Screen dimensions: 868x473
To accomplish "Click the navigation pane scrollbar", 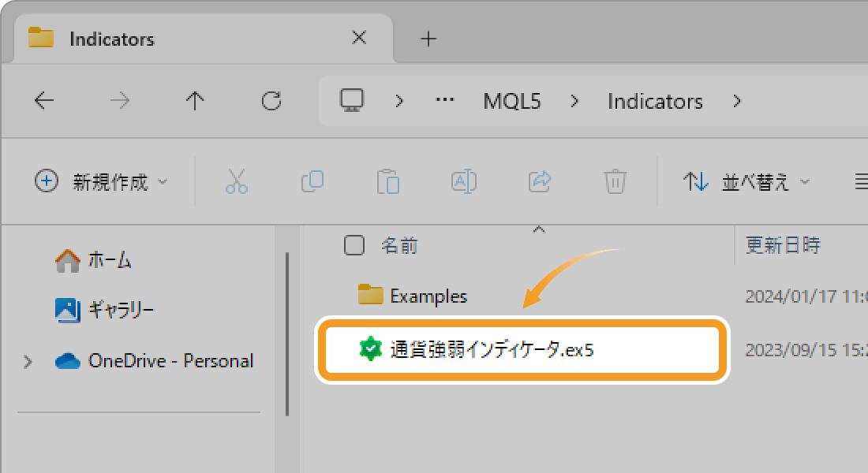I will click(287, 333).
